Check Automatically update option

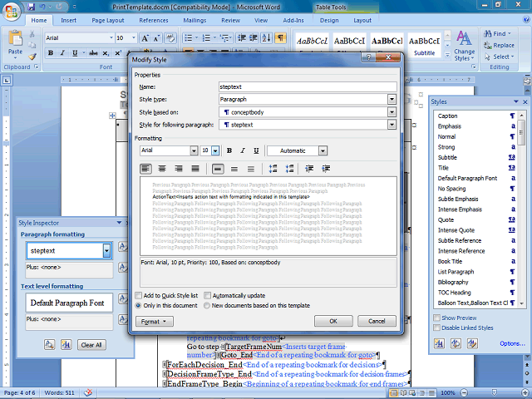207,296
